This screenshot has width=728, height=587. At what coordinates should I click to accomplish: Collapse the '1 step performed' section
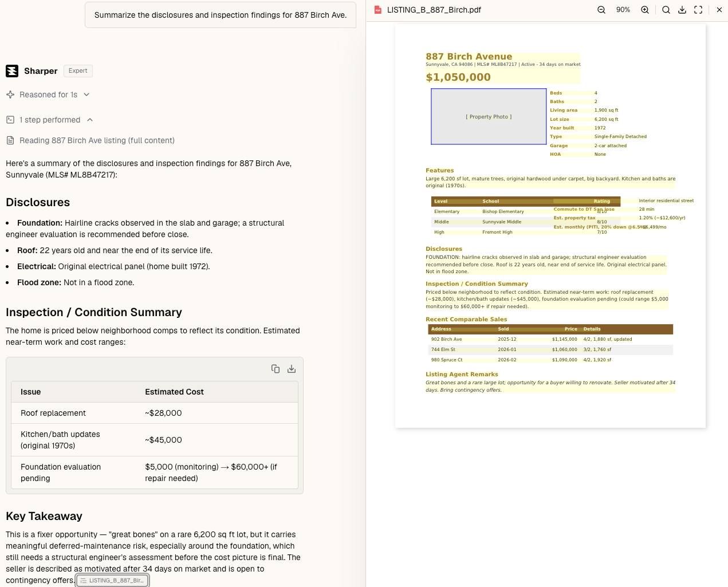click(x=50, y=120)
